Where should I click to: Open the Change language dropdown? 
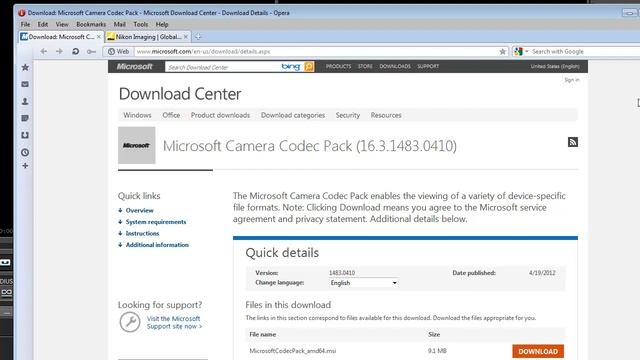[x=363, y=283]
